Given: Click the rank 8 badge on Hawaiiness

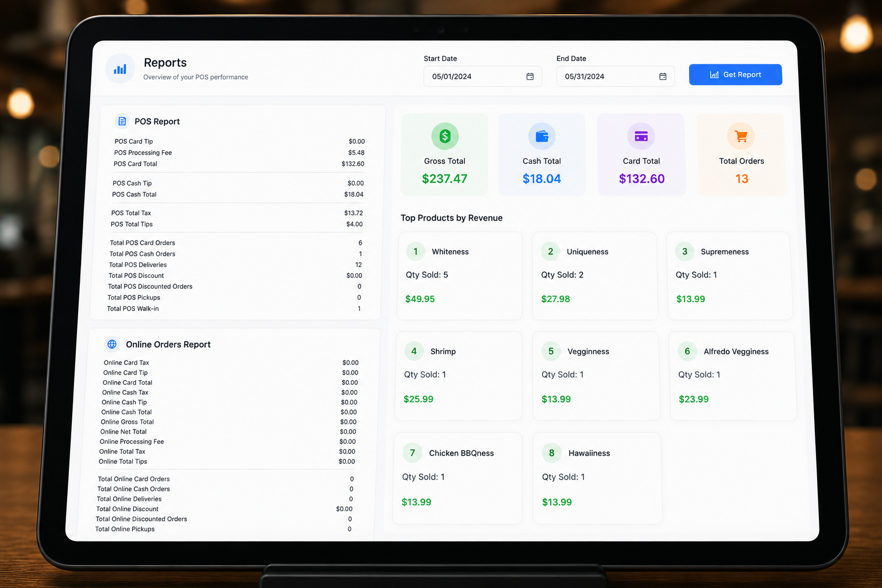Looking at the screenshot, I should 552,453.
